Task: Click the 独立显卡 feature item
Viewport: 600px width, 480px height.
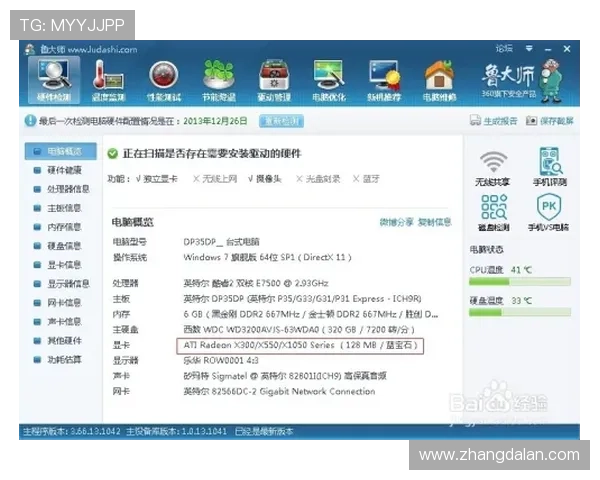Action: tap(157, 179)
